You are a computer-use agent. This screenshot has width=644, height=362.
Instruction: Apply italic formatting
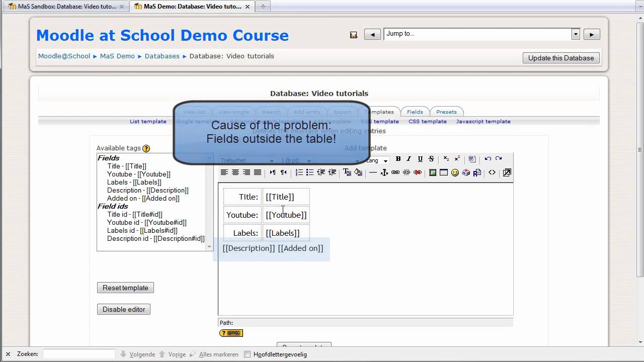(x=409, y=159)
